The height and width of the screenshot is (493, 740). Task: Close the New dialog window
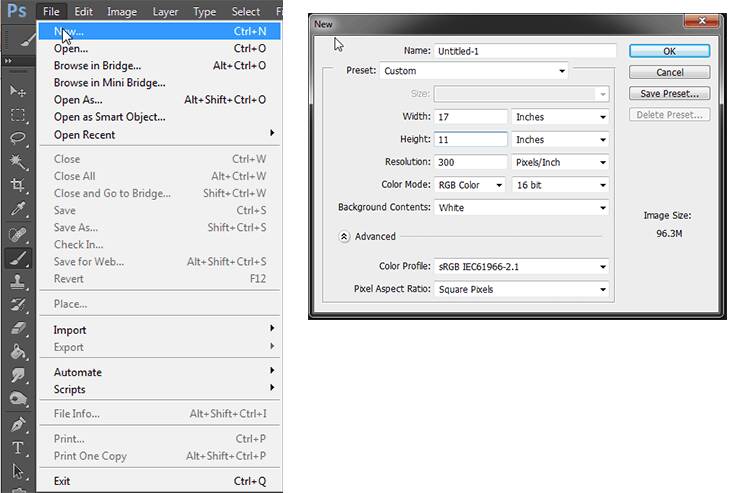pos(702,21)
